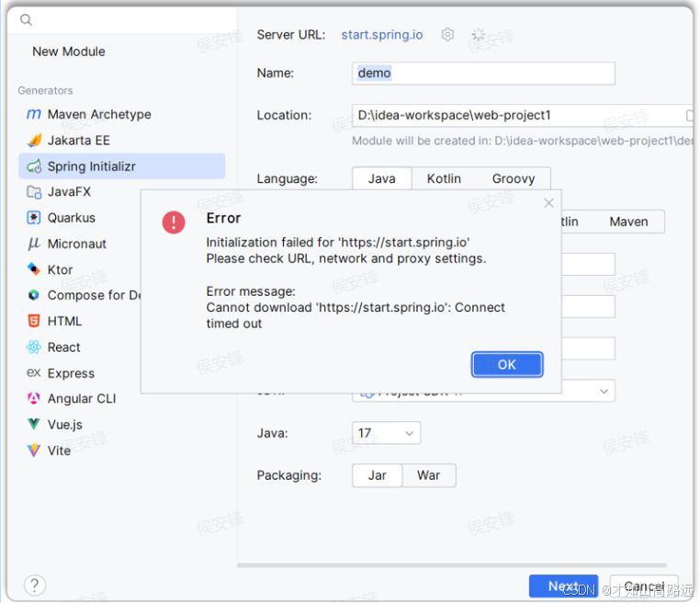Choose Micronaut generator

tap(80, 244)
